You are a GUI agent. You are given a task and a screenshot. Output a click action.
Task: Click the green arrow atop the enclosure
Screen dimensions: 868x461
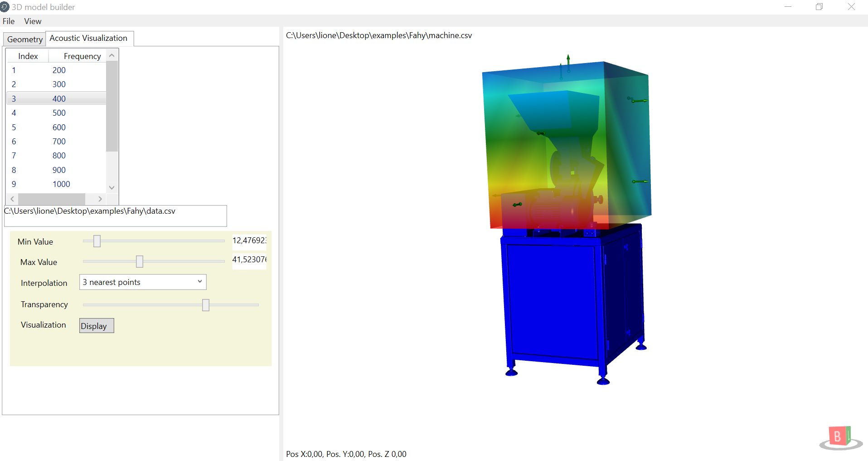pos(568,63)
